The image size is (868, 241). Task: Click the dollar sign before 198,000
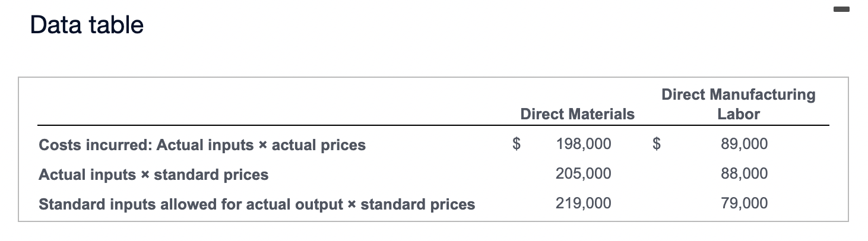pyautogui.click(x=517, y=144)
